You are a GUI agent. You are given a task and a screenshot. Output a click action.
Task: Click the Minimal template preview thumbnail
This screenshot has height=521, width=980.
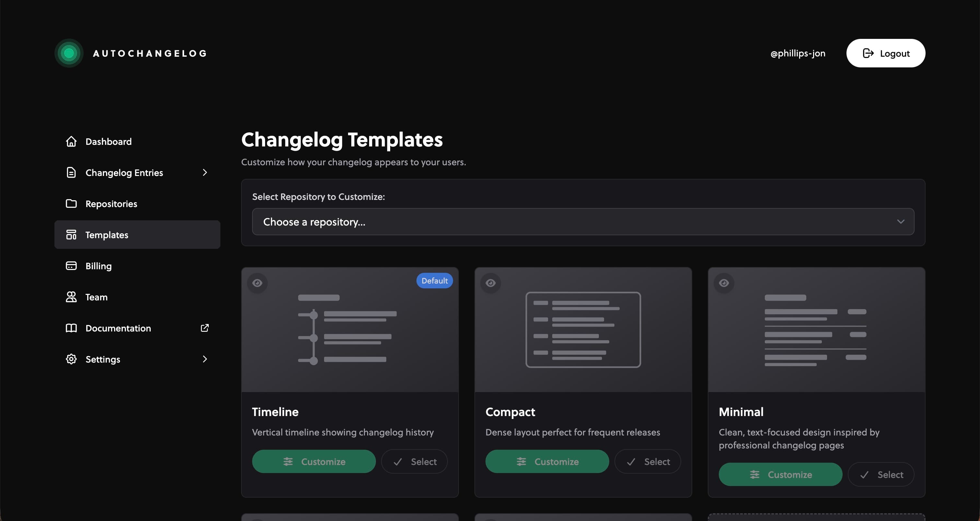816,330
